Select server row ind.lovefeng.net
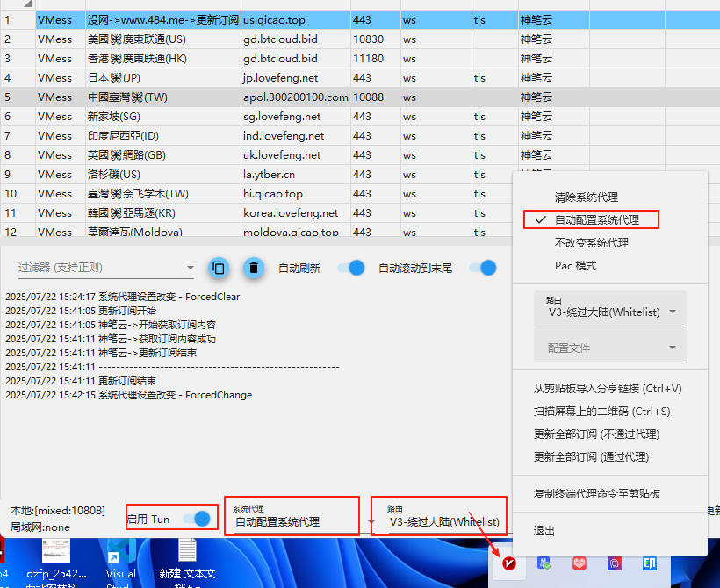 pos(360,135)
